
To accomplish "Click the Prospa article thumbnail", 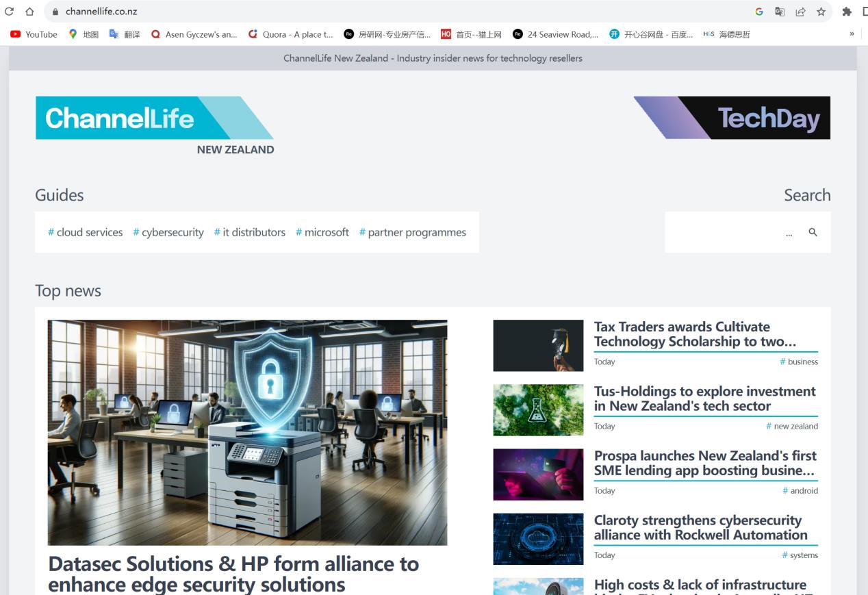I will 538,474.
